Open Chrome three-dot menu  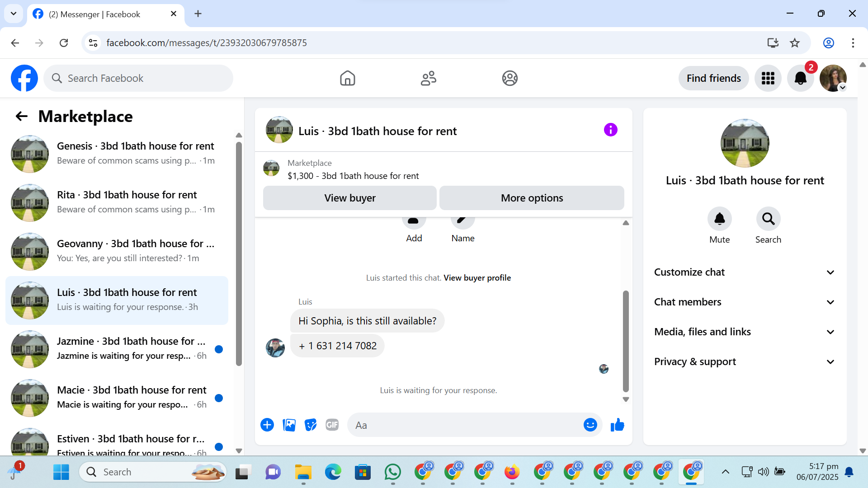(853, 43)
